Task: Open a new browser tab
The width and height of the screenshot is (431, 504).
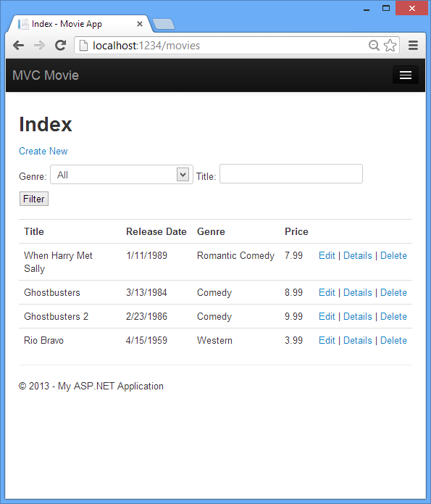Action: click(x=164, y=25)
